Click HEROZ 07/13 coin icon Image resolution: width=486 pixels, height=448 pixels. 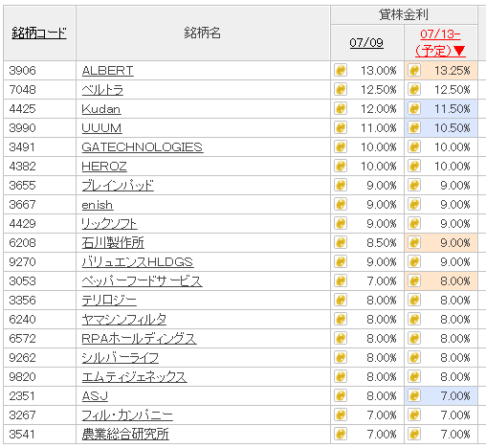point(414,166)
